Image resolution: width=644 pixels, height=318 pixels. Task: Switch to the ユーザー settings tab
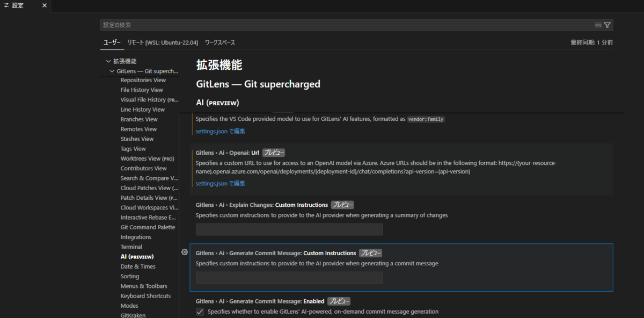[112, 42]
